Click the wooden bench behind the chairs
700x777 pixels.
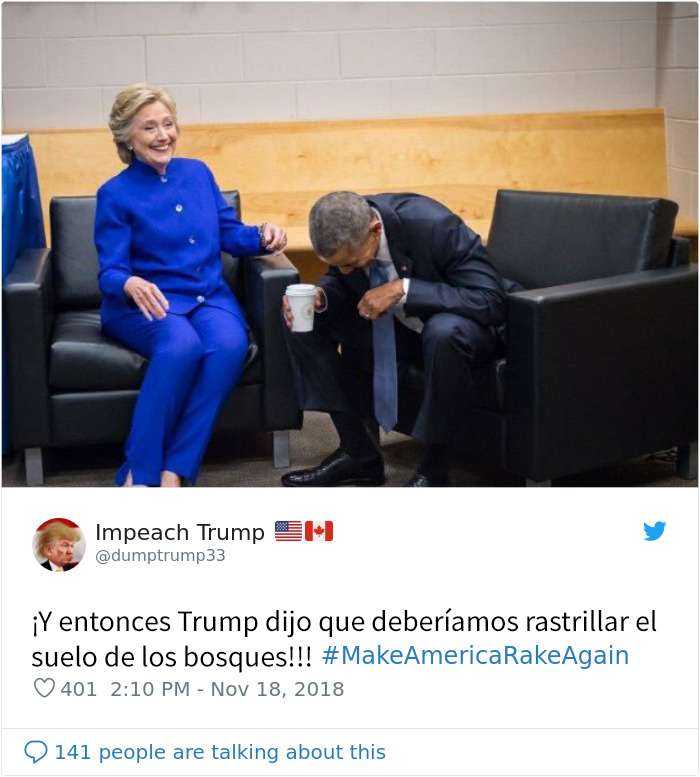pos(421,164)
